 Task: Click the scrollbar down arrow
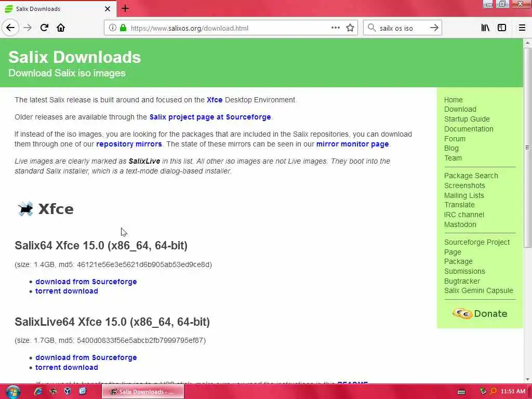[527, 379]
